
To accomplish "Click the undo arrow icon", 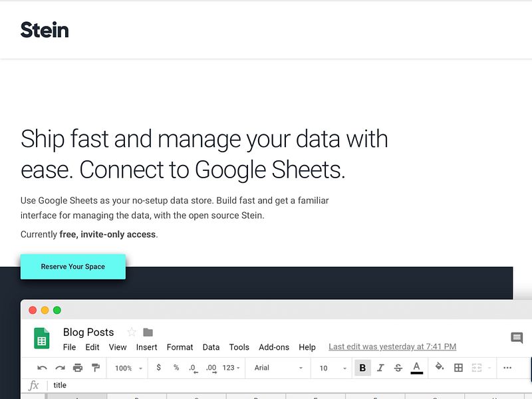I will (x=42, y=368).
